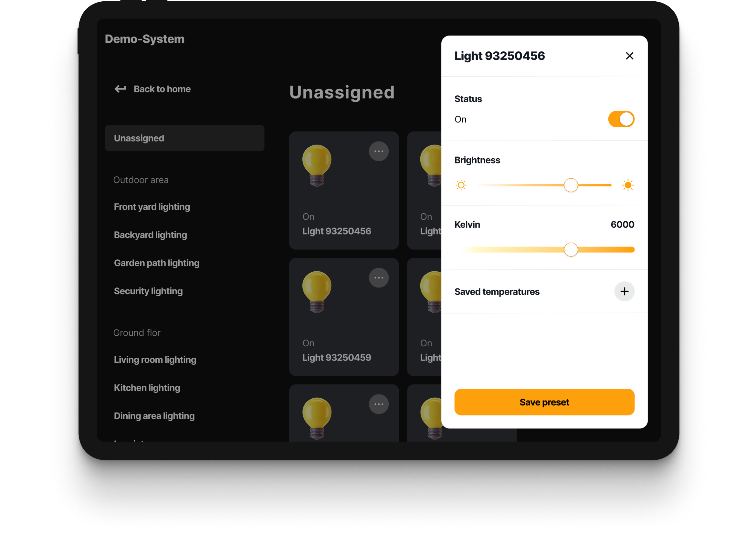
Task: Disable the orange Status toggle switch
Action: pyautogui.click(x=620, y=119)
